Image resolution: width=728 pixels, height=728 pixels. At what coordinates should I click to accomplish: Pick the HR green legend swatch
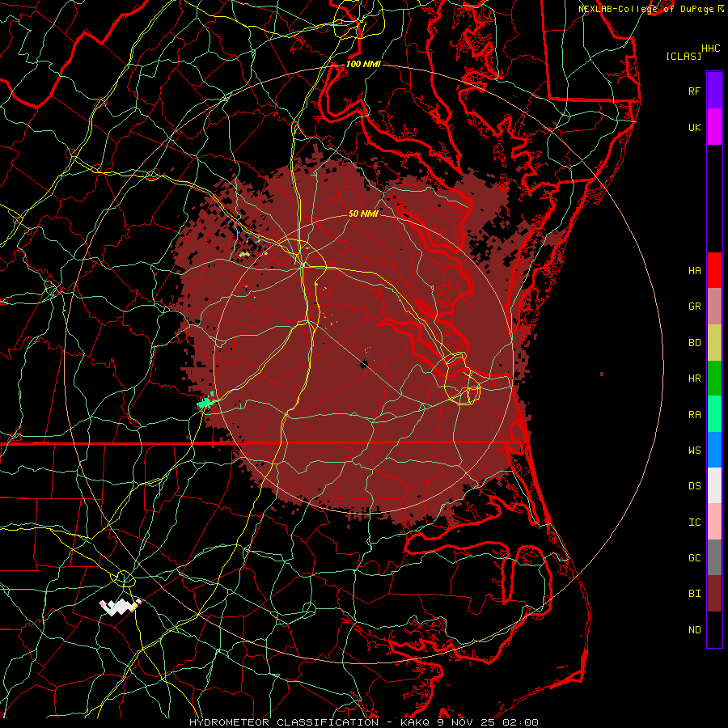click(714, 379)
